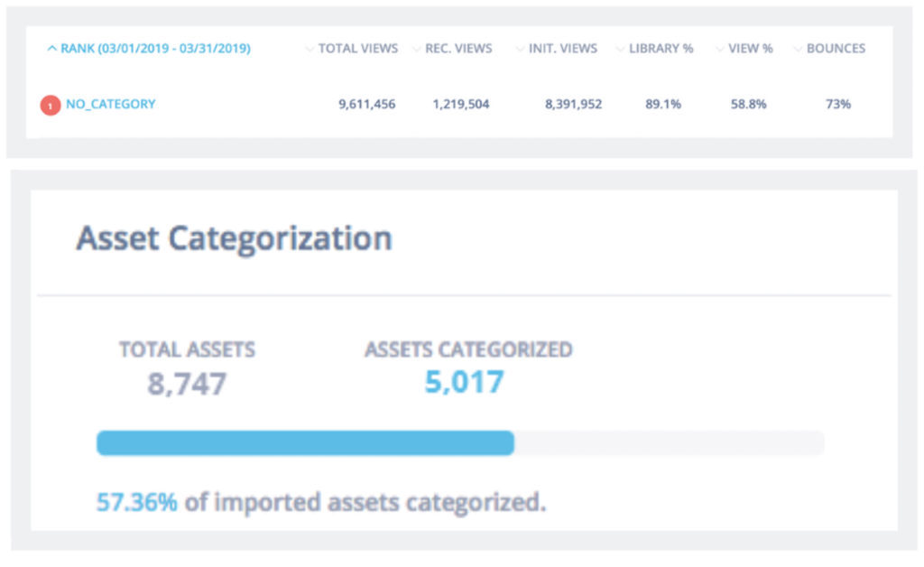Click the TOTAL ASSETS label
The height and width of the screenshot is (567, 924).
point(188,349)
